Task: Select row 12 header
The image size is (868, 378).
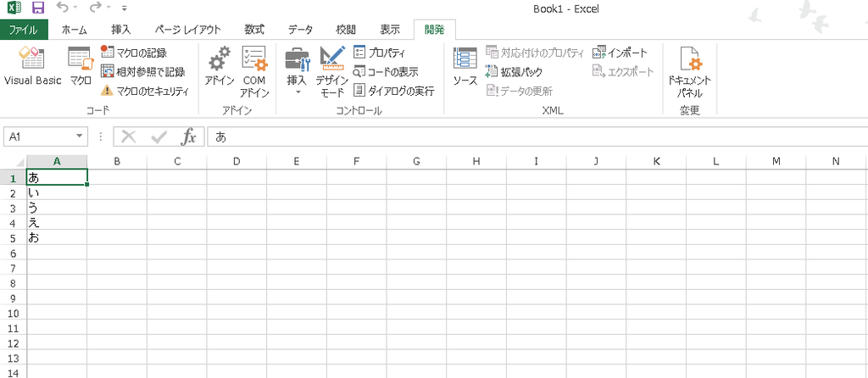Action: pos(14,343)
